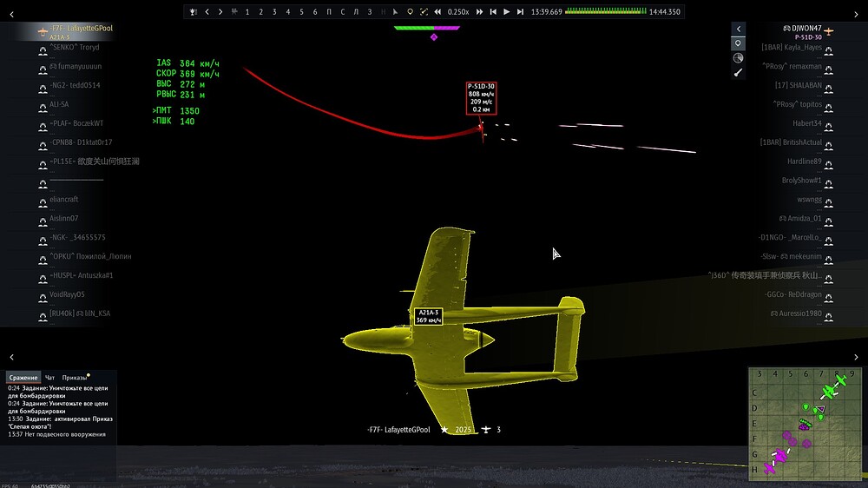Toggle the mouse cursor pointer icon

[395, 11]
